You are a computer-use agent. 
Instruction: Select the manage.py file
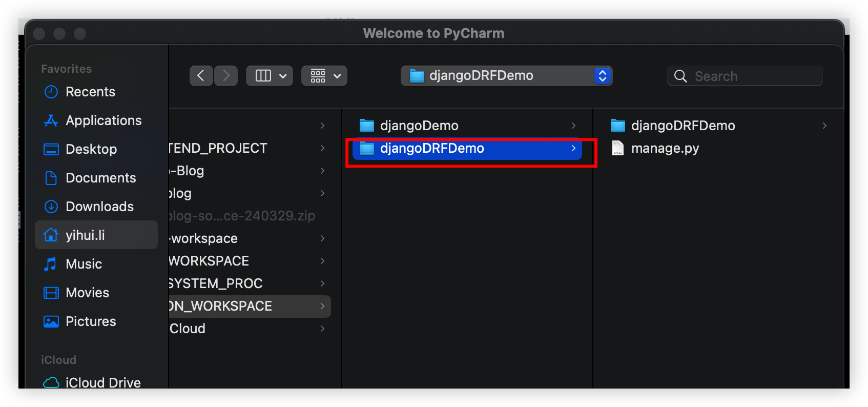click(x=665, y=148)
